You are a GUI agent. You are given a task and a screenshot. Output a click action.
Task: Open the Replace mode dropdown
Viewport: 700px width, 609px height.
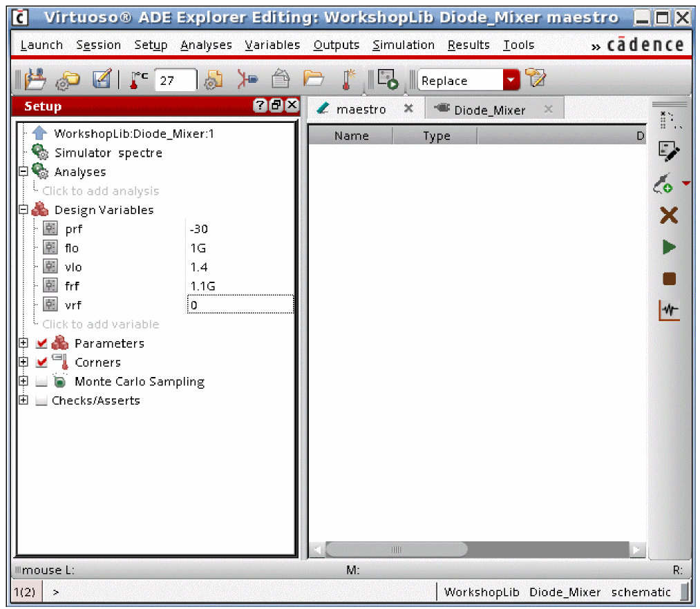coord(511,80)
